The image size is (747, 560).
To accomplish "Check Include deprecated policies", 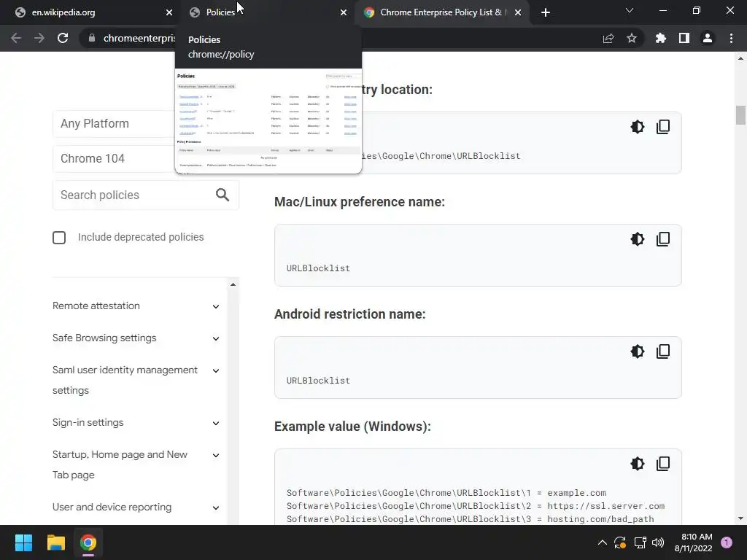I will point(59,238).
